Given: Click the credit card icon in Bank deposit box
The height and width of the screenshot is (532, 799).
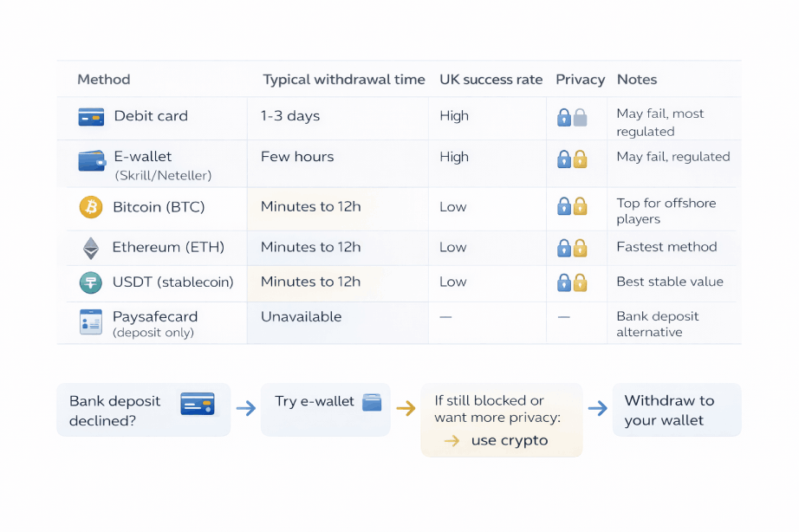Looking at the screenshot, I should coord(199,402).
